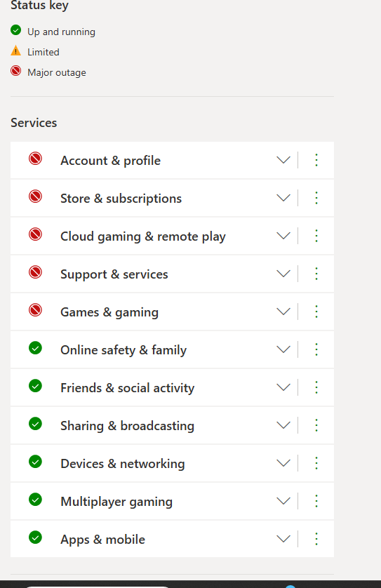Click green check icon for Friends & social activity
381x588 pixels.
pos(35,386)
